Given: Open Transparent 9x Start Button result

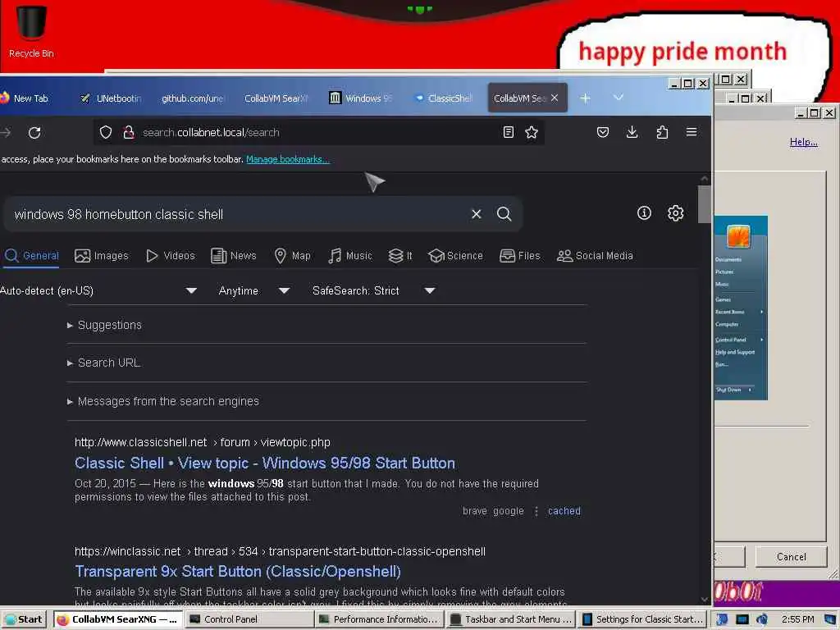Looking at the screenshot, I should pos(238,572).
